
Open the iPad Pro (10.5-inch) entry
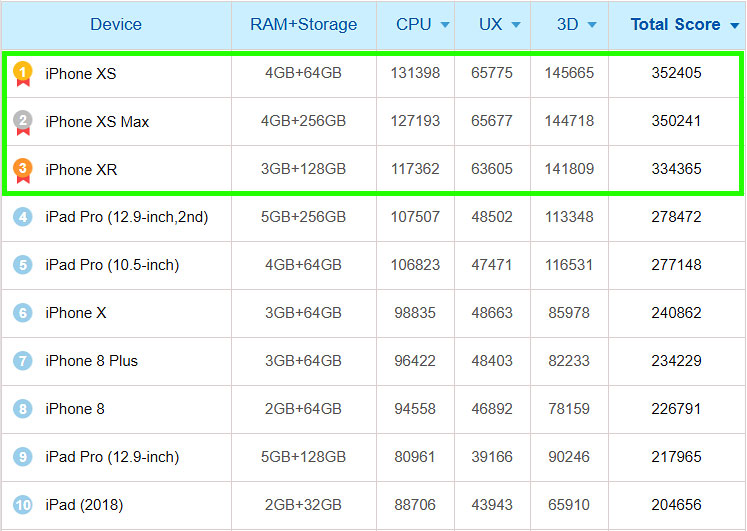112,265
